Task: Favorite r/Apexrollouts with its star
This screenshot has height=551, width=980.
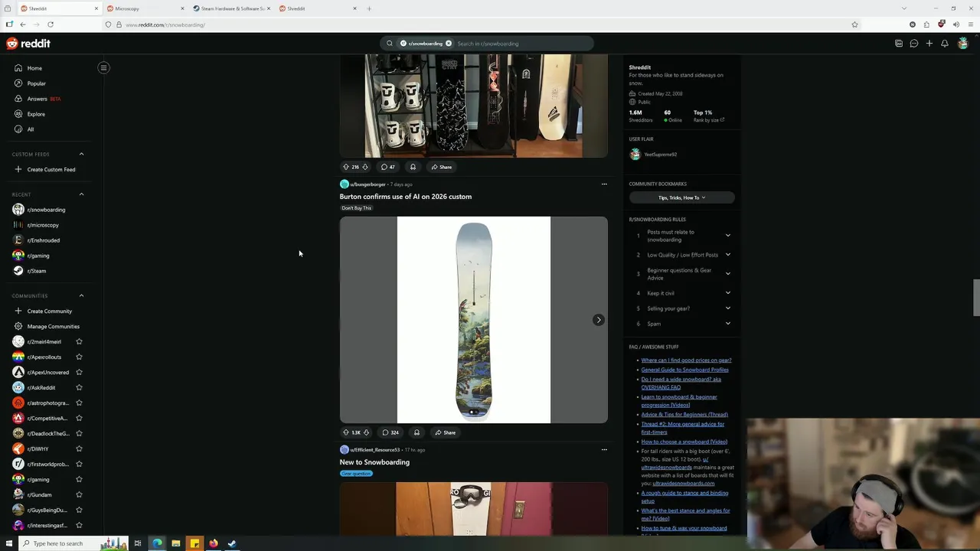Action: [x=79, y=357]
